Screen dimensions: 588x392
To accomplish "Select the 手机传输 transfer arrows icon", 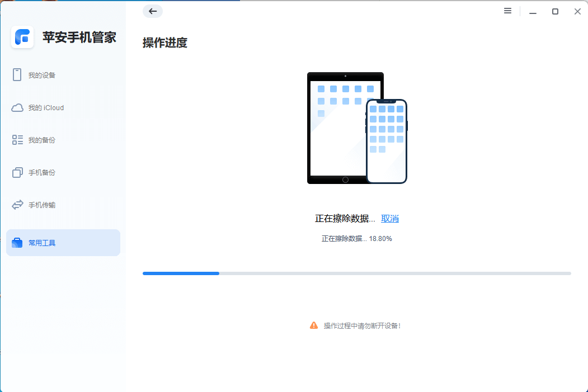I will pyautogui.click(x=17, y=205).
